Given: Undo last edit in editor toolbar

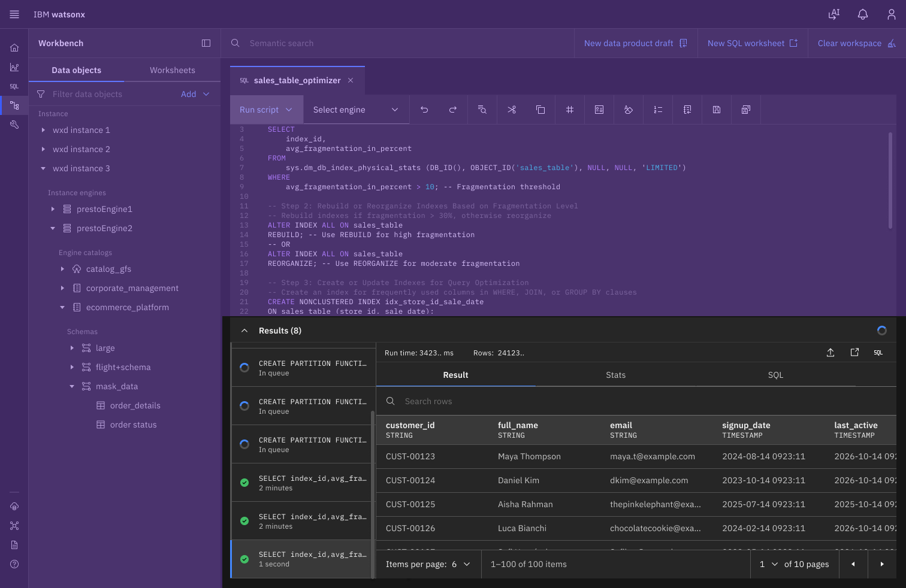Looking at the screenshot, I should click(424, 110).
